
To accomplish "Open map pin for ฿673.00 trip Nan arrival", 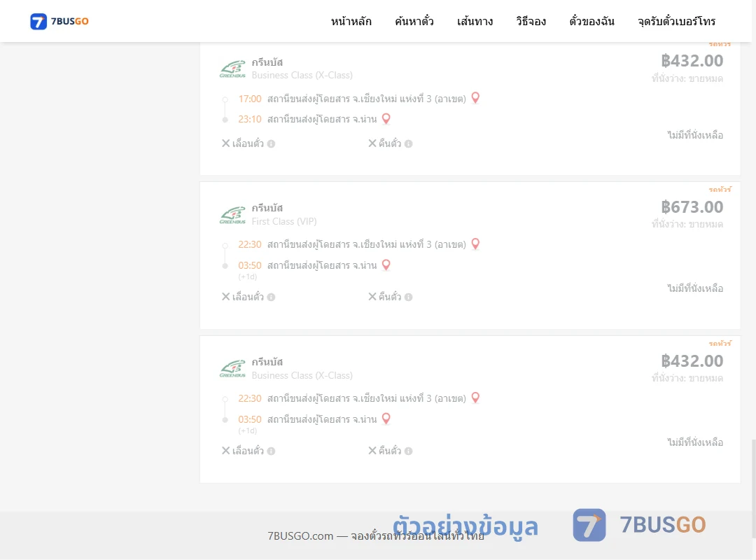I will (386, 265).
